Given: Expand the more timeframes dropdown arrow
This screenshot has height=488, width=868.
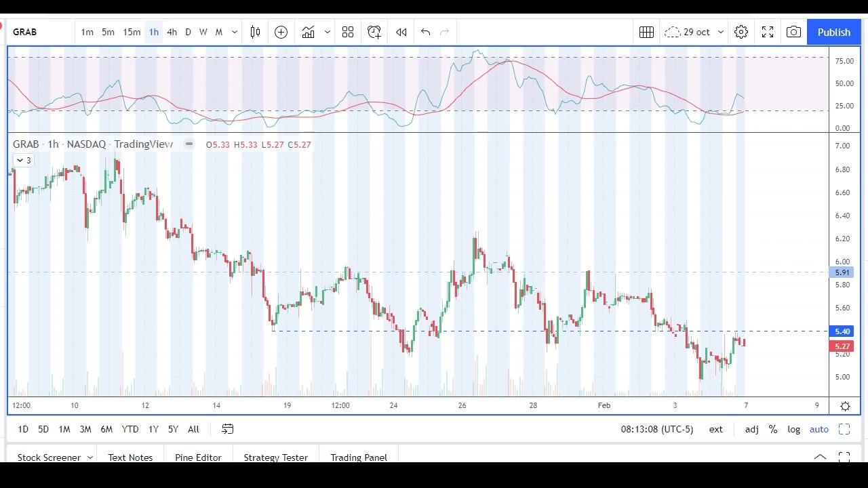Looking at the screenshot, I should (235, 32).
